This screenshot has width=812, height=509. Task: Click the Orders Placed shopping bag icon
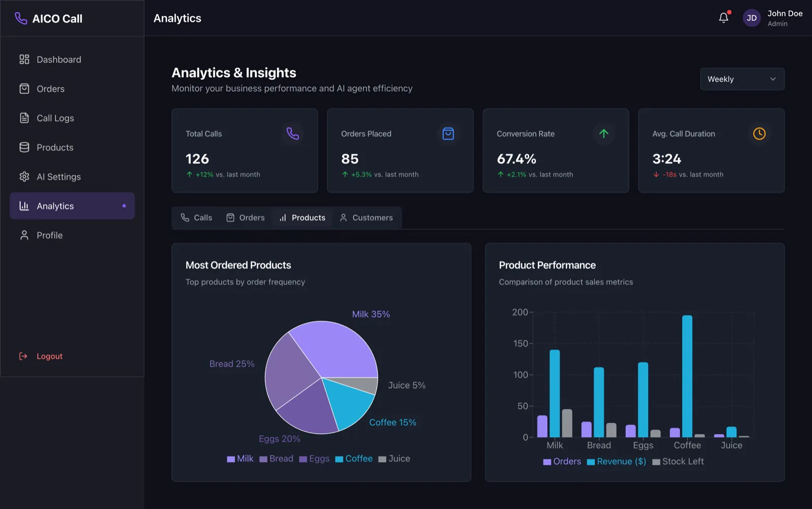pyautogui.click(x=448, y=133)
